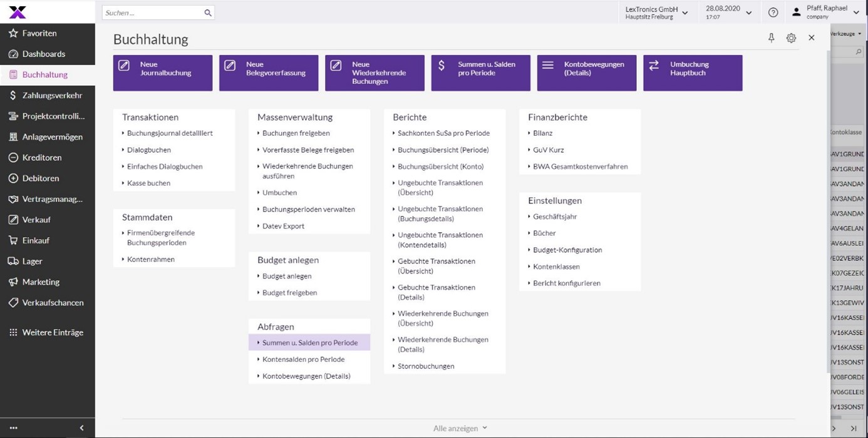This screenshot has height=438, width=868.
Task: Click the Neue Belegvorerfassung tile
Action: coord(269,73)
